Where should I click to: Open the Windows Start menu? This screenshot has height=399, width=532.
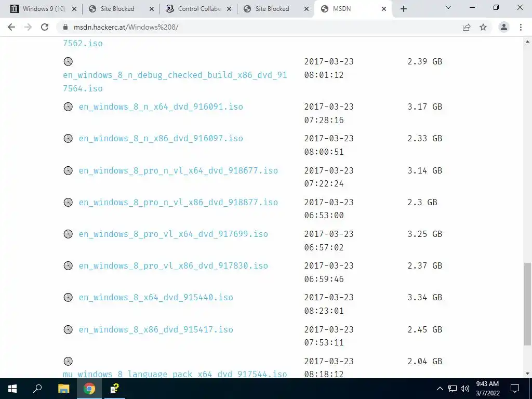[x=12, y=389]
